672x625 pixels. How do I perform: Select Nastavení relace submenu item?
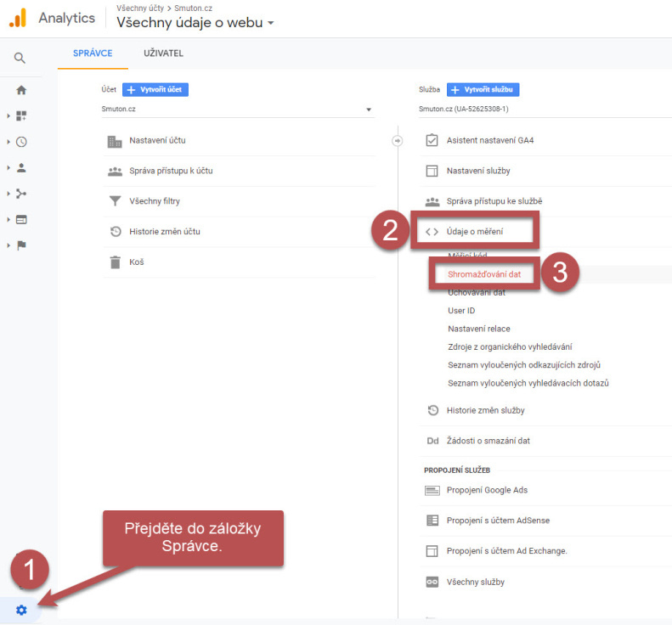[x=479, y=329]
